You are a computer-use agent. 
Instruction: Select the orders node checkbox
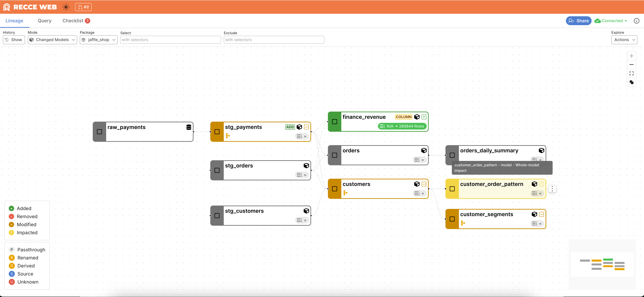point(334,155)
